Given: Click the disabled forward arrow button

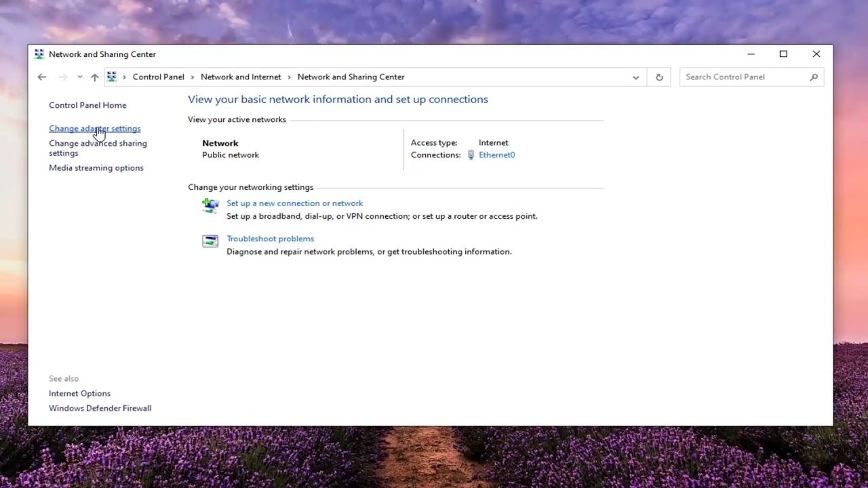Looking at the screenshot, I should click(x=63, y=77).
